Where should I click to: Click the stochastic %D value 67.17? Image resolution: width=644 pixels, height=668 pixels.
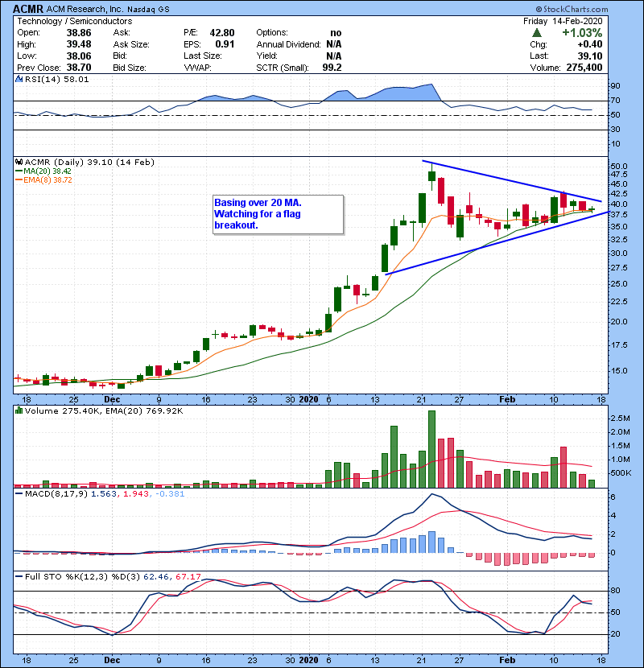point(188,577)
